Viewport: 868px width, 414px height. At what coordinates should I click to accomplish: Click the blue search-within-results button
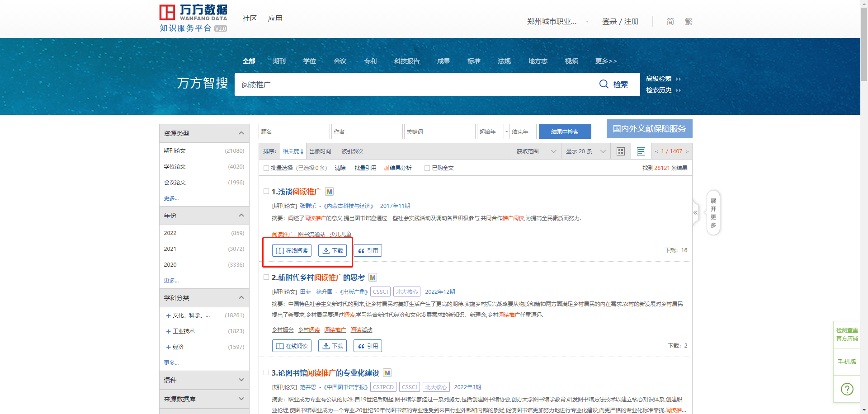click(x=565, y=132)
